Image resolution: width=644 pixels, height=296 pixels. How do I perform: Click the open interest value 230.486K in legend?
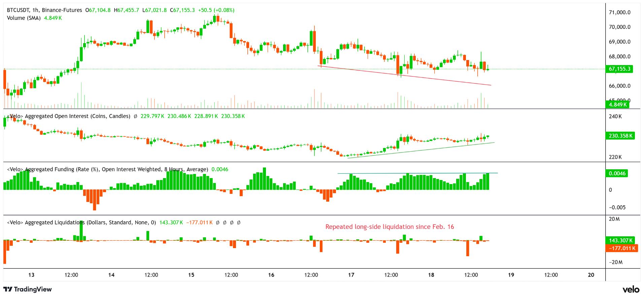179,116
